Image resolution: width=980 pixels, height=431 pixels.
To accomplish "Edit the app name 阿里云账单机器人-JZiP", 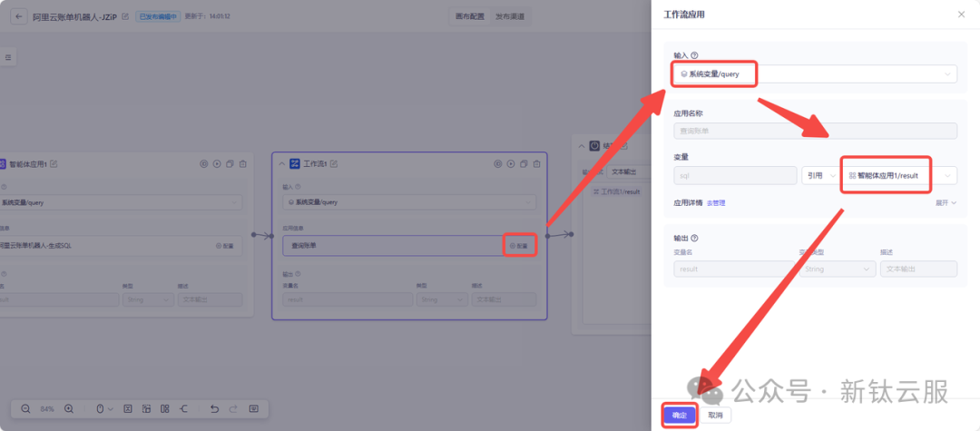I will tap(125, 16).
